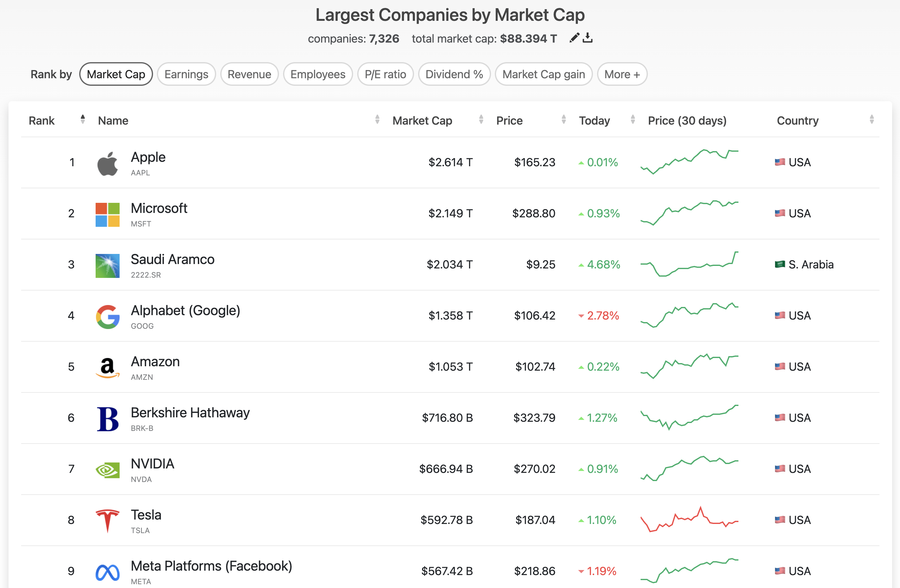The width and height of the screenshot is (900, 588).
Task: Rank companies by Dividend %
Action: pos(454,74)
